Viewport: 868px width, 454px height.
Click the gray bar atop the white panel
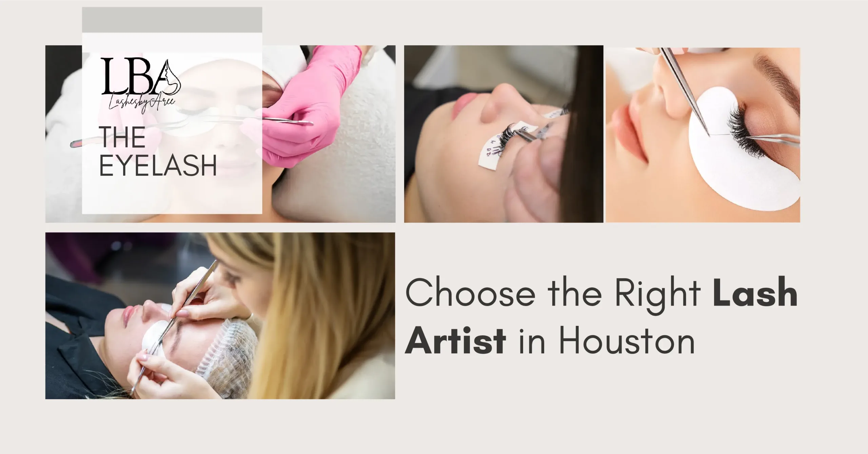click(x=172, y=20)
